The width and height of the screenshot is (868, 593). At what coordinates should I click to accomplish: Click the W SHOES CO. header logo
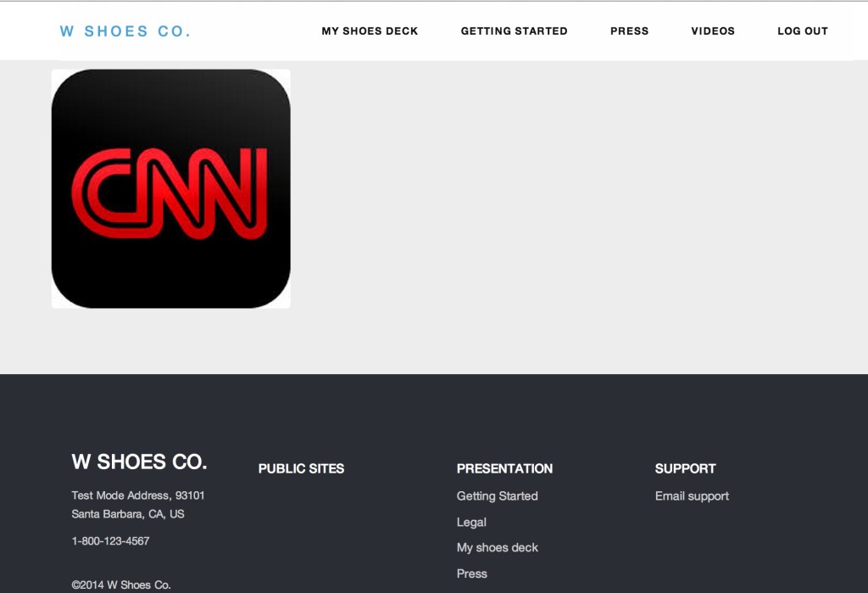tap(125, 31)
